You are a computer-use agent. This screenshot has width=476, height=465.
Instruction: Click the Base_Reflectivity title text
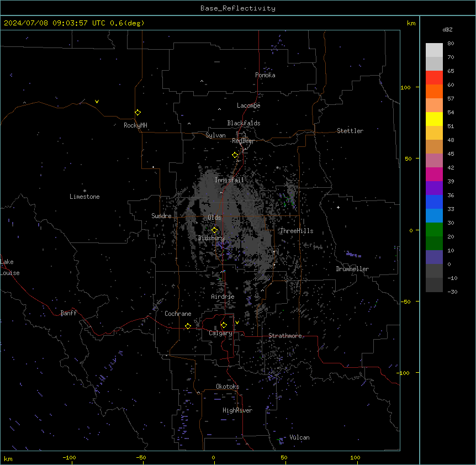click(238, 8)
